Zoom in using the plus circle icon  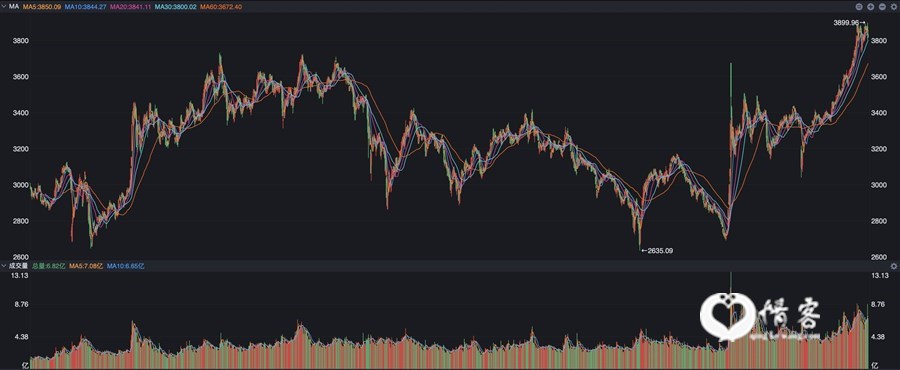pos(871,7)
